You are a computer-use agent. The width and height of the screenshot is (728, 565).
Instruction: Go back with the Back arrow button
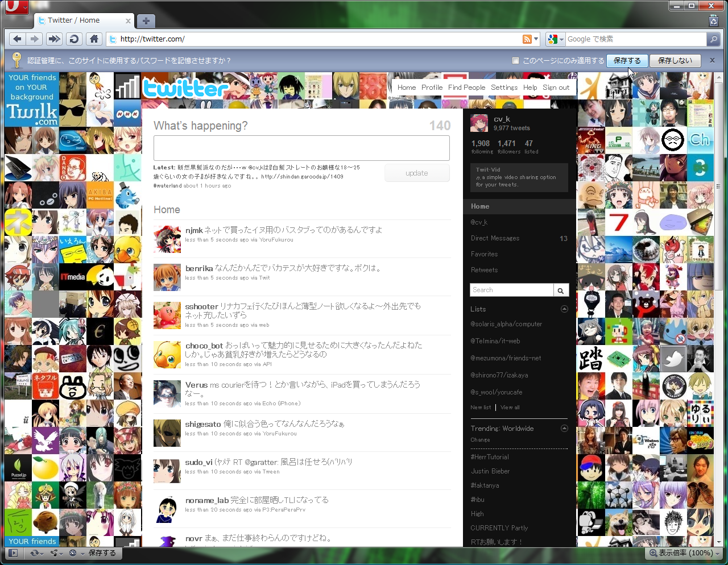pos(17,39)
